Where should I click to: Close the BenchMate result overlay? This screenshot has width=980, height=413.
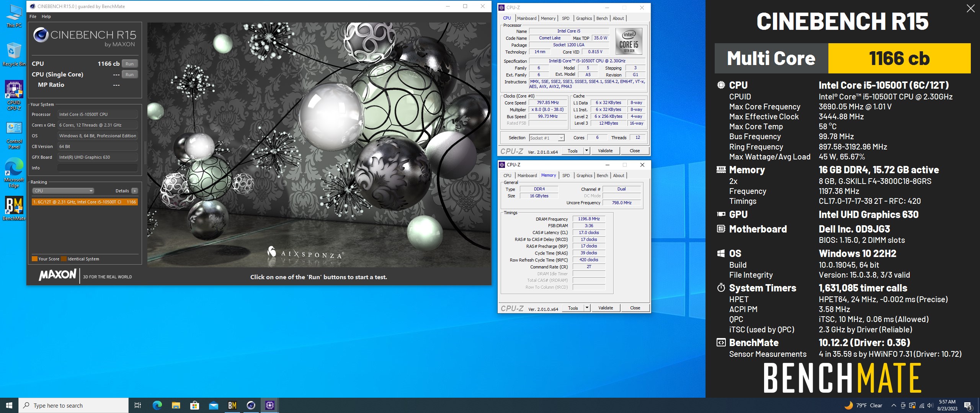[970, 8]
